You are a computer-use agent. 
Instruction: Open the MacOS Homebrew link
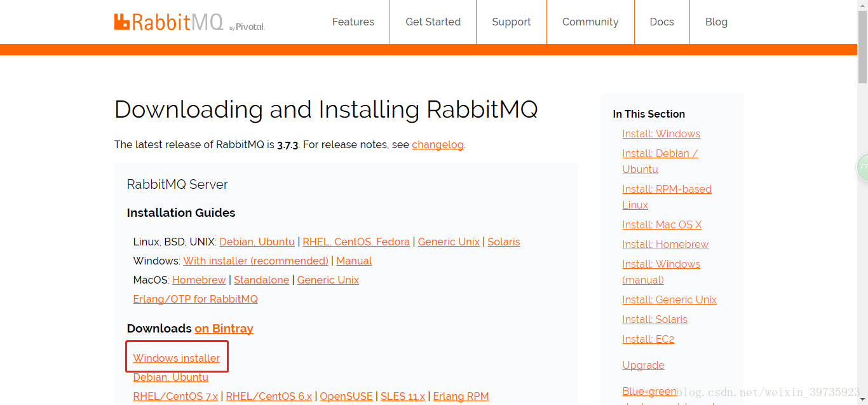pyautogui.click(x=199, y=280)
